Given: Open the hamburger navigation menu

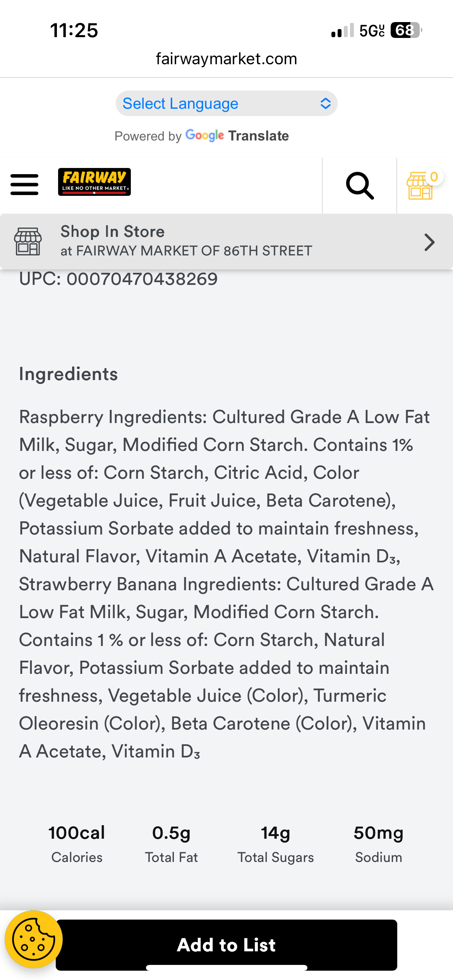Looking at the screenshot, I should [24, 185].
